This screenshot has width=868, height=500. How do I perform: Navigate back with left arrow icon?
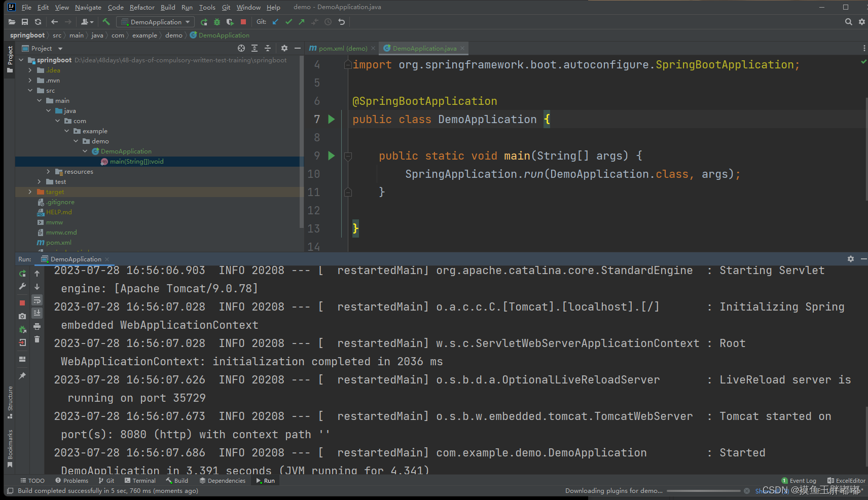pos(55,22)
